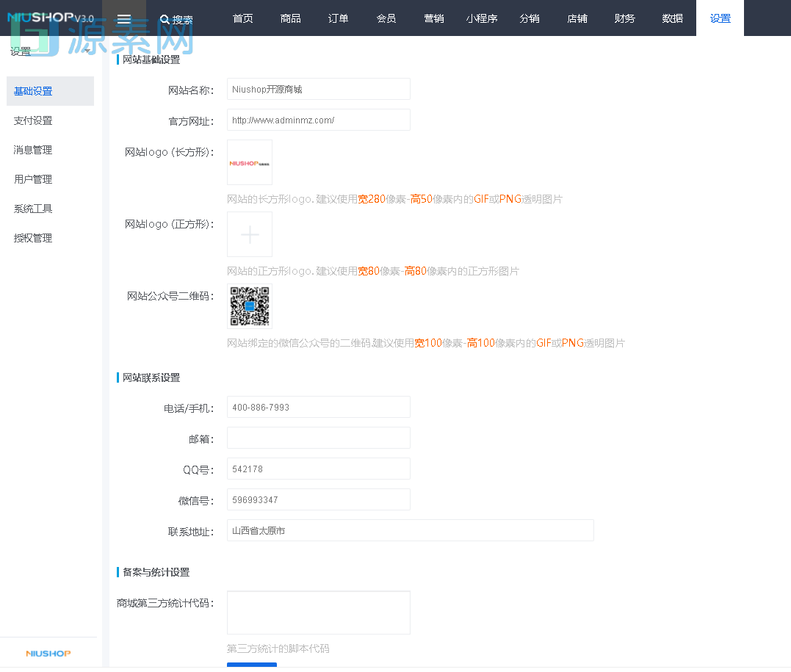Click the NIUSHOP logo in sidebar footer
791x672 pixels.
[48, 653]
